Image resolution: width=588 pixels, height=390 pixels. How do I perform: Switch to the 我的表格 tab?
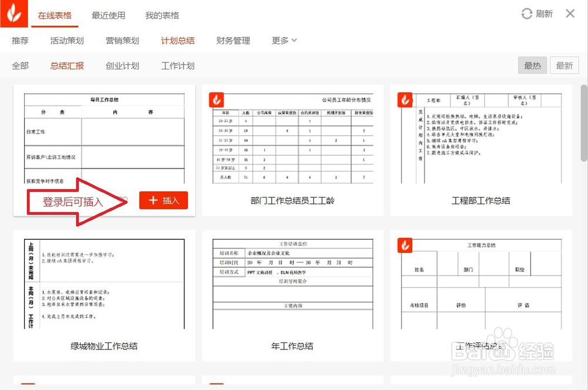162,16
